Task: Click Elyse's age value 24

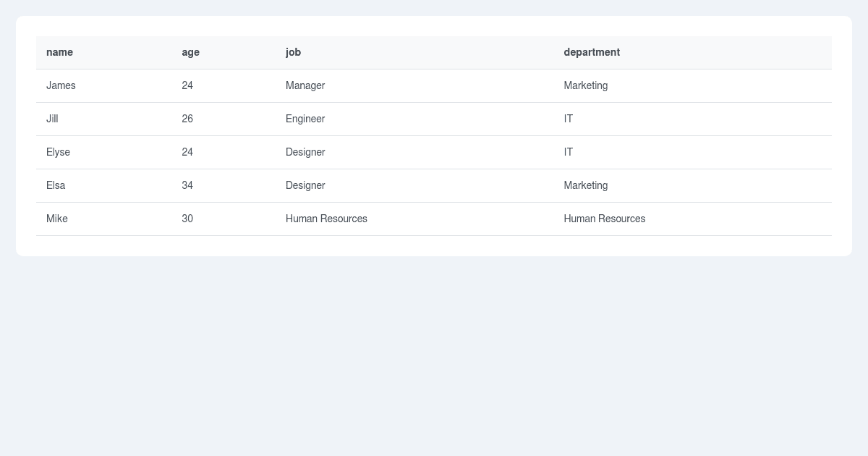Action: pos(224,152)
